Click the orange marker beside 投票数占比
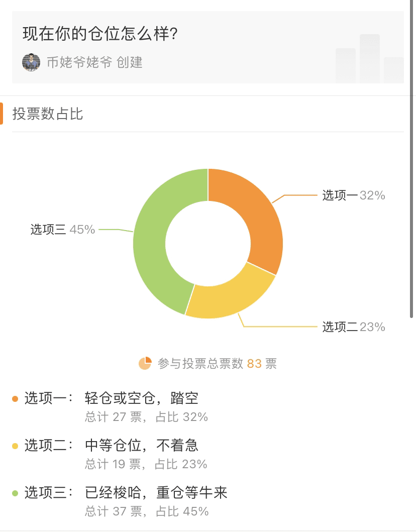This screenshot has width=416, height=532. pos(2,114)
